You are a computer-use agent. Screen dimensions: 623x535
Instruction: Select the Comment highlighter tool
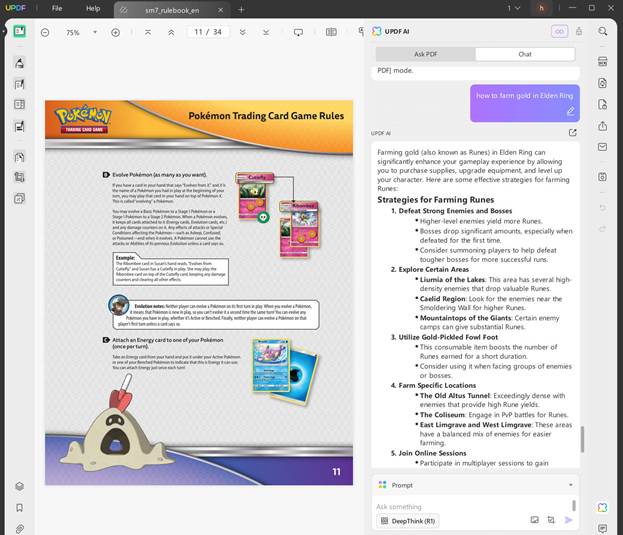tap(19, 63)
